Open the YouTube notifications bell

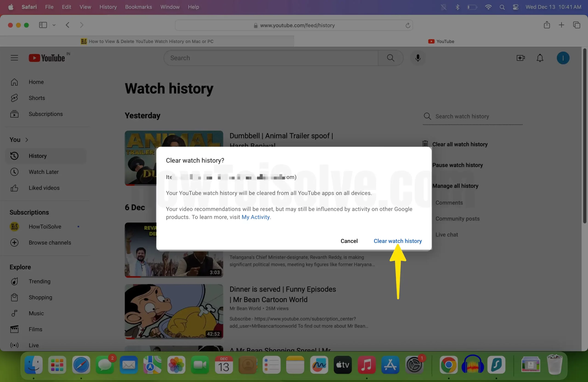coord(540,58)
